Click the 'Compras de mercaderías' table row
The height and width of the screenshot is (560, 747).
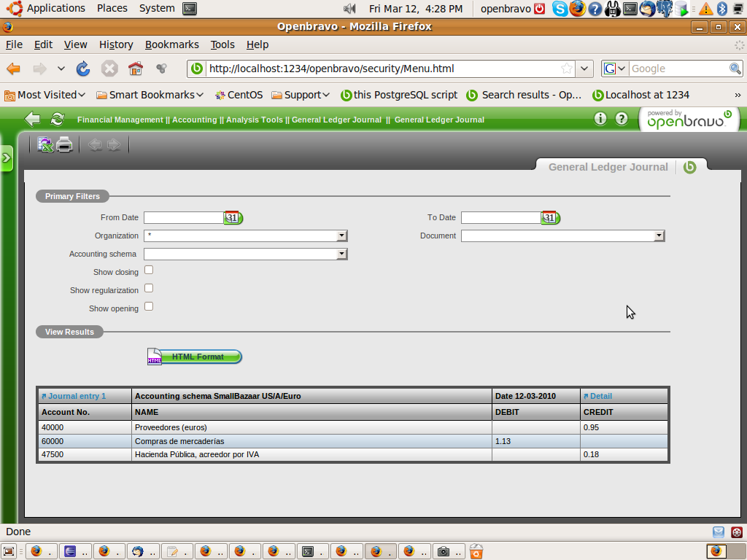[353, 441]
